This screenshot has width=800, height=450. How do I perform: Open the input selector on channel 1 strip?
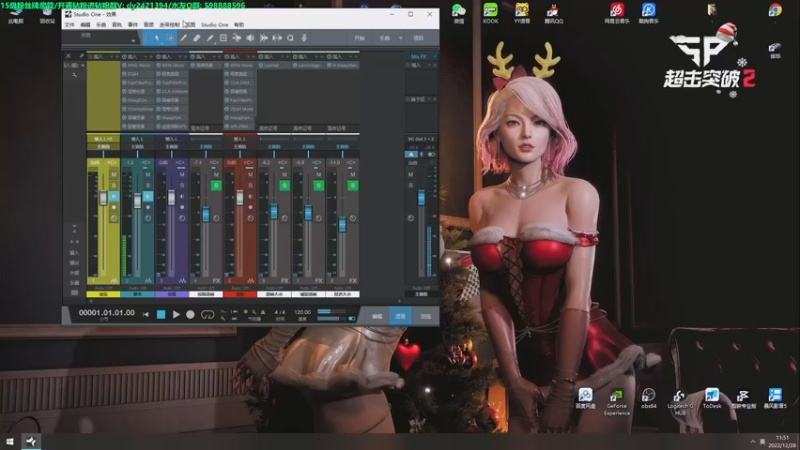coord(103,139)
